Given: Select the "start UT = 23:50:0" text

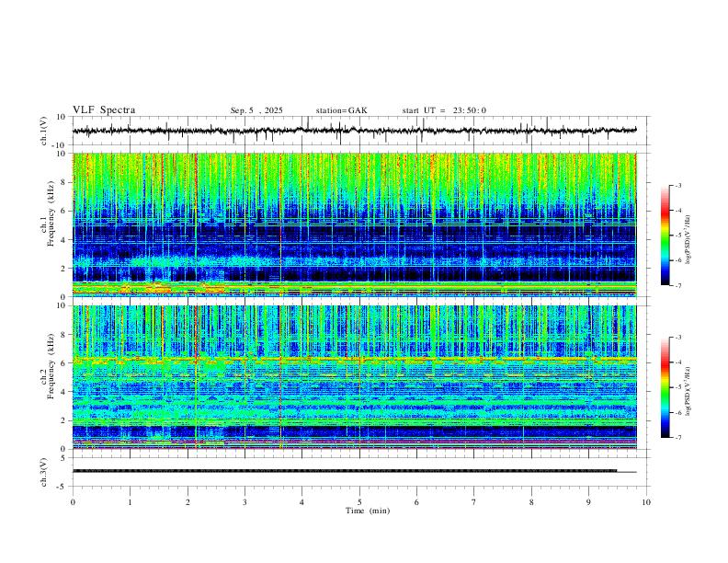Looking at the screenshot, I should pyautogui.click(x=444, y=110).
